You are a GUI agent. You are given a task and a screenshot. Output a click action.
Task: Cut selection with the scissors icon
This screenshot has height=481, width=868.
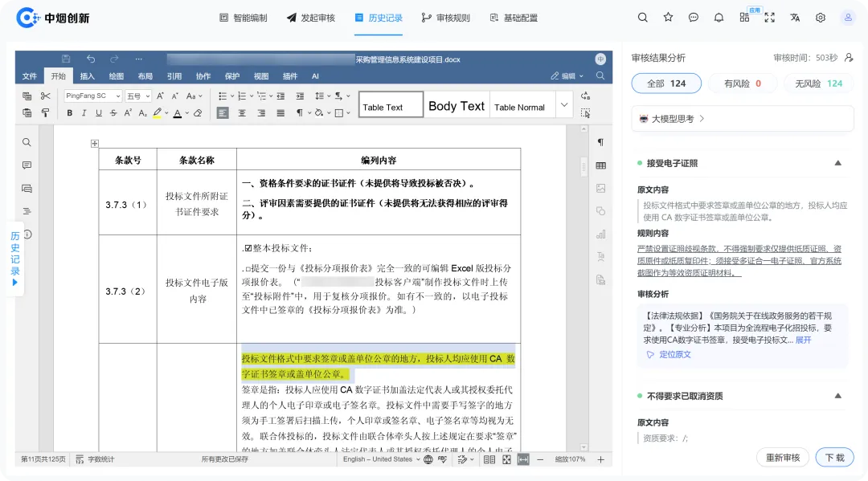coord(45,96)
